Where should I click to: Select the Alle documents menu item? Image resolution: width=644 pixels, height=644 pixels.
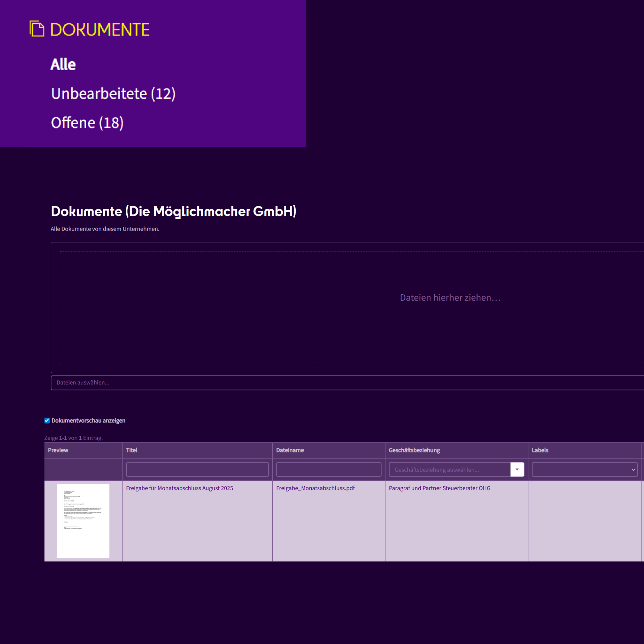click(63, 64)
